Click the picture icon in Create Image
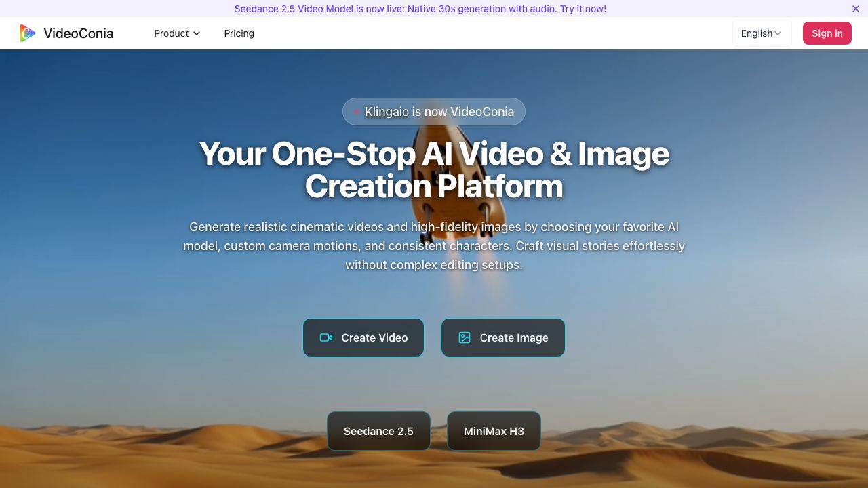 [x=465, y=338]
